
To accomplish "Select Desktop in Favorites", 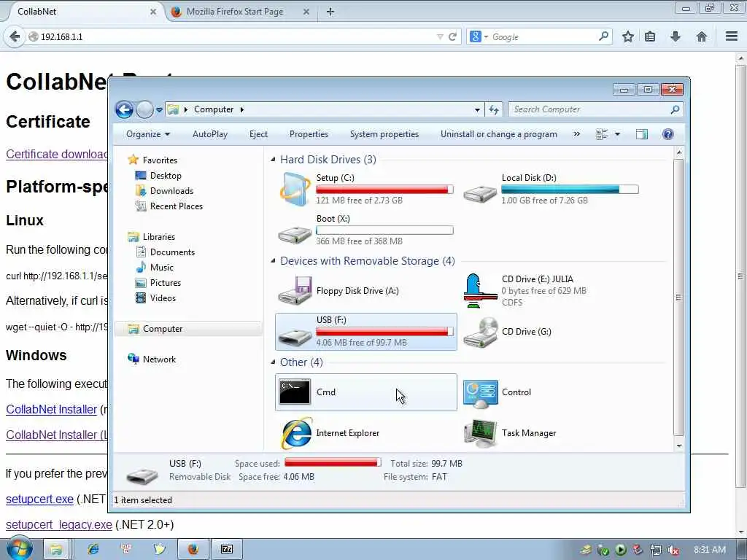I will coord(166,176).
